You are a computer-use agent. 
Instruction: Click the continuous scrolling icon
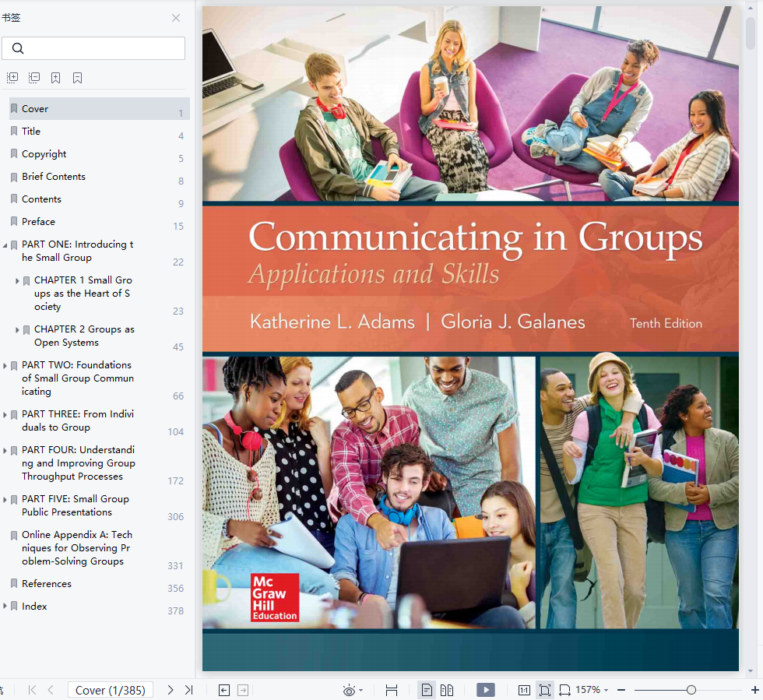coord(392,690)
